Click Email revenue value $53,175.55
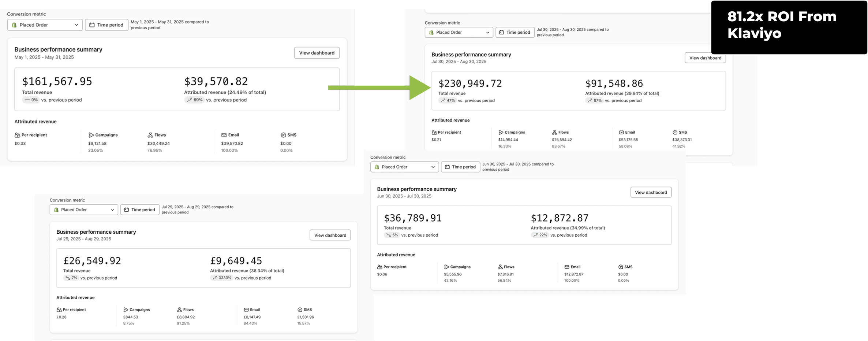Viewport: 868px width, 341px height. [x=628, y=140]
